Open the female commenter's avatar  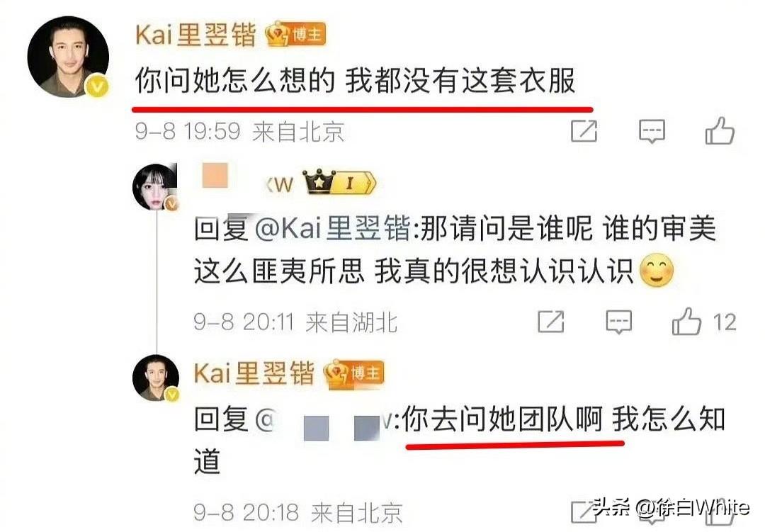(x=155, y=187)
